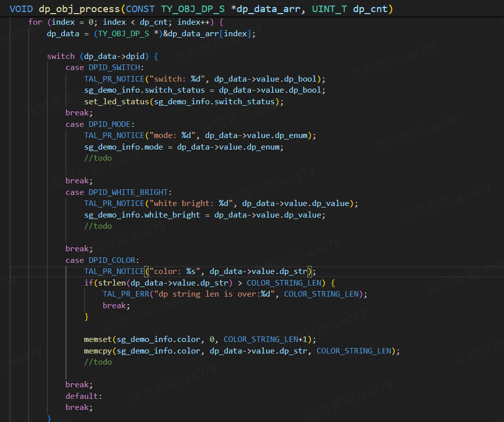Click the default: case label
The width and height of the screenshot is (504, 422).
point(83,396)
